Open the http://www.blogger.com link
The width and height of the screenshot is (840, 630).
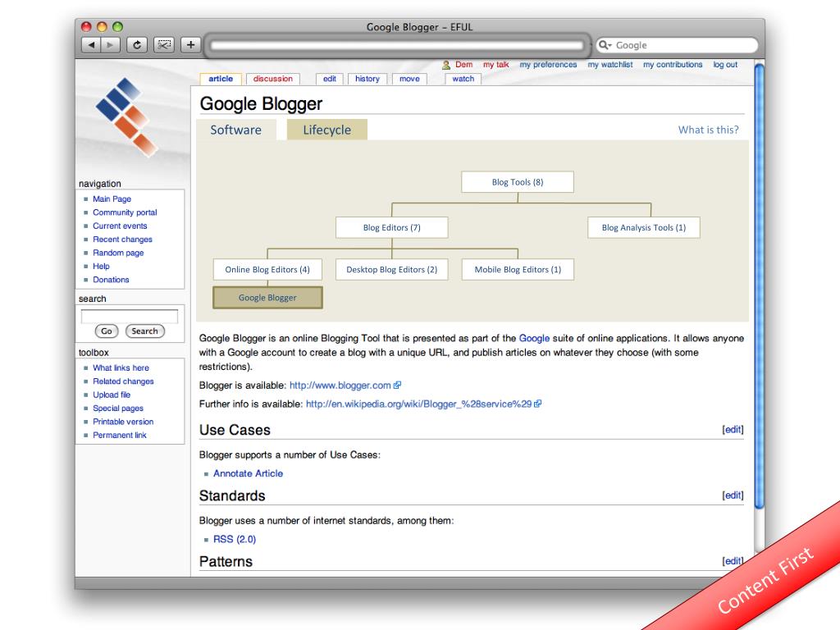coord(340,386)
